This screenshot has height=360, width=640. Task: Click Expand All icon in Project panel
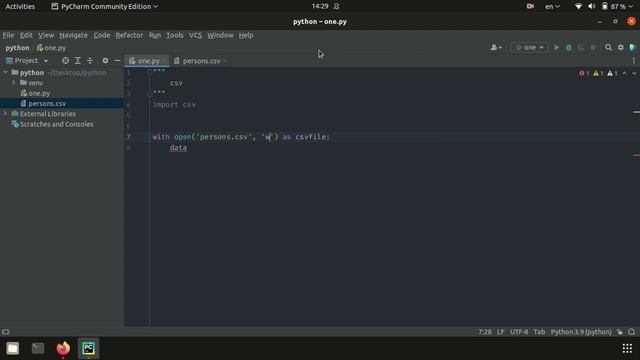(78, 60)
